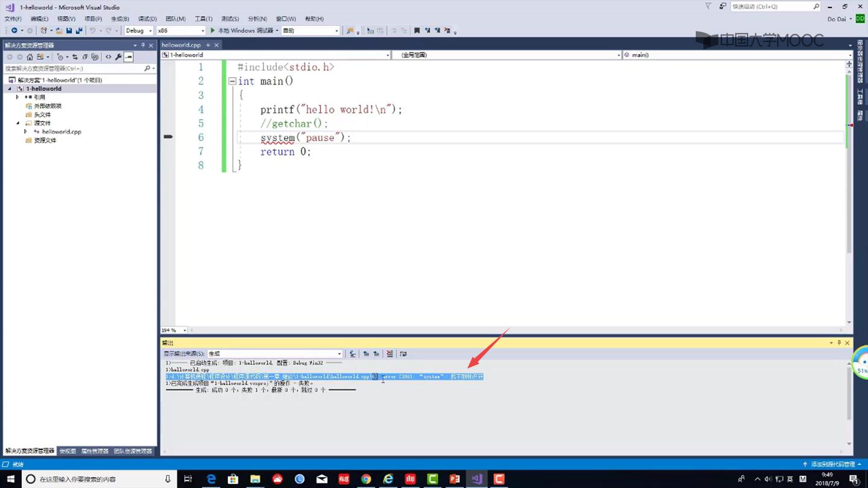The height and width of the screenshot is (488, 868).
Task: Click the search magnifier in Solution Explorer
Action: click(147, 69)
